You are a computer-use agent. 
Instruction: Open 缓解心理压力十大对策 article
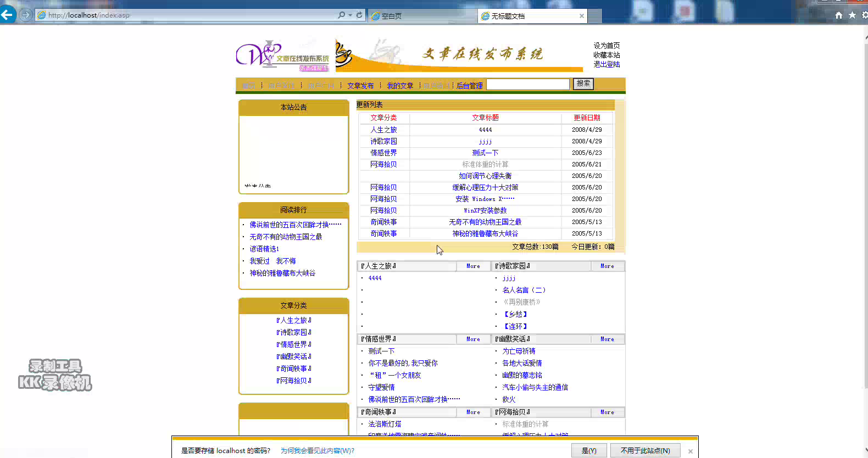click(485, 188)
